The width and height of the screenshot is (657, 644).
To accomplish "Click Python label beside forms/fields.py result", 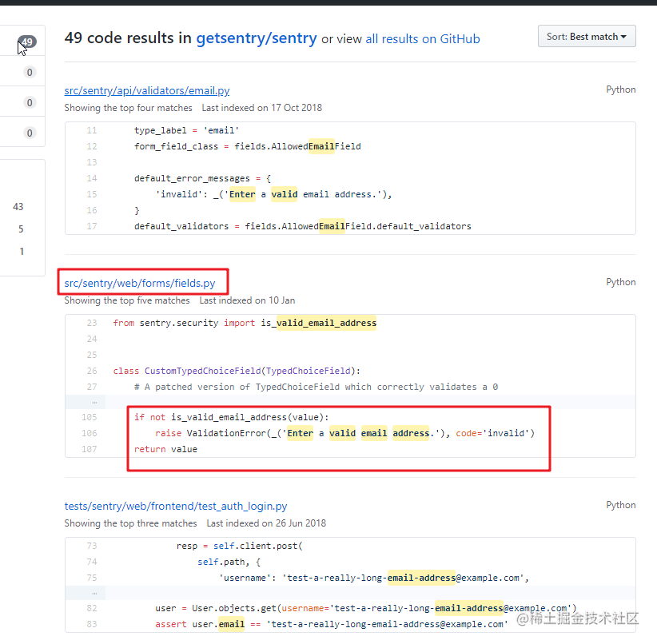I will [x=620, y=282].
